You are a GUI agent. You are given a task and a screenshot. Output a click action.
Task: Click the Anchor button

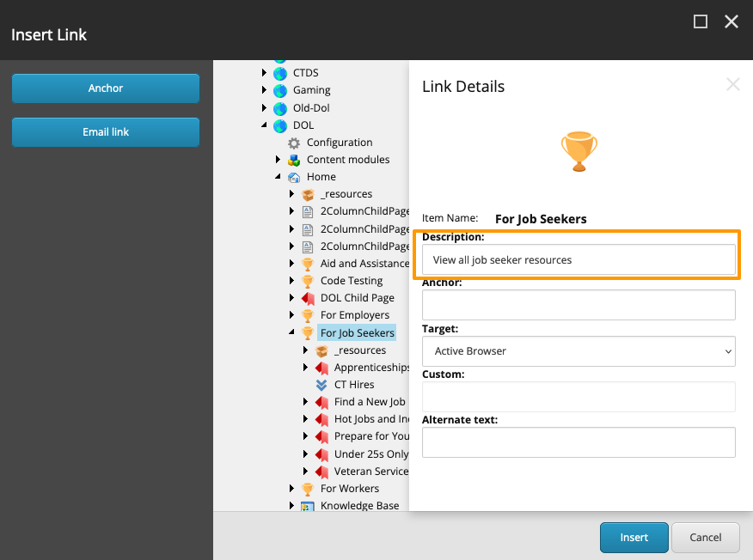(x=106, y=88)
